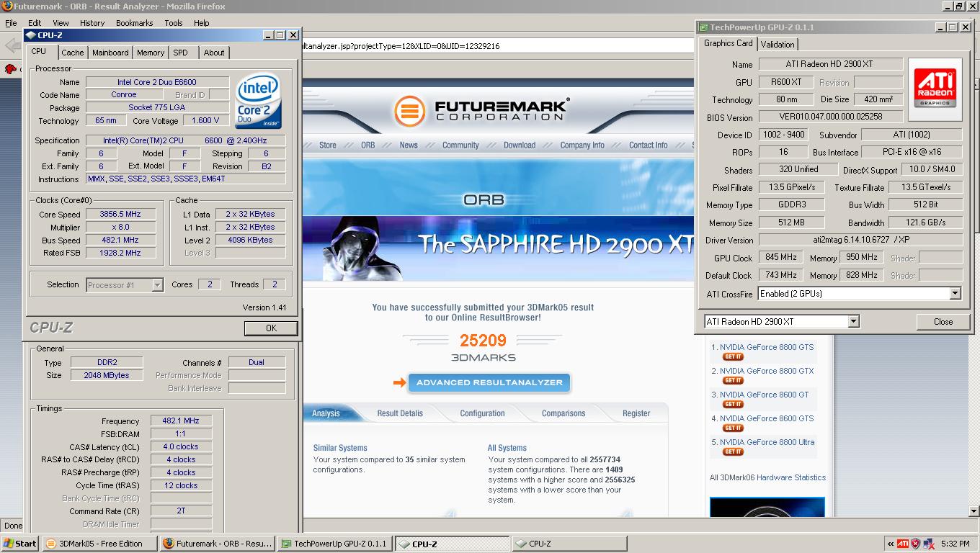
Task: Open the Configuration tab on Futuremark page
Action: pyautogui.click(x=482, y=413)
